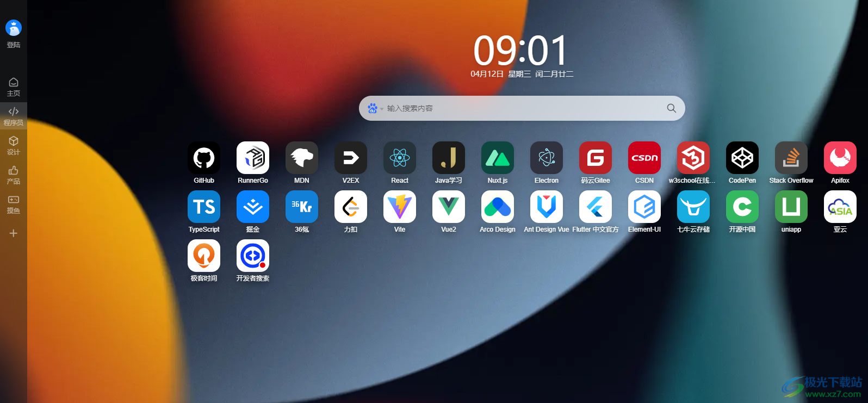Open the Vite shortcut icon

(400, 207)
